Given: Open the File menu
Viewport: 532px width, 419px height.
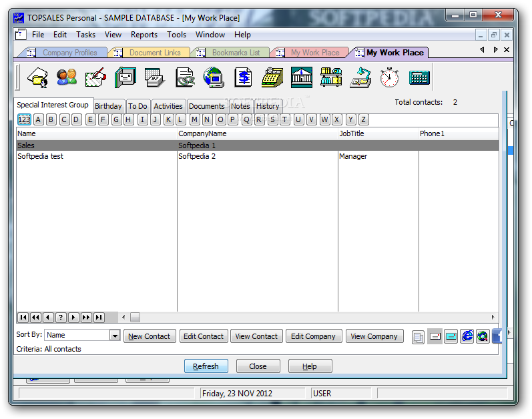Looking at the screenshot, I should pos(38,35).
